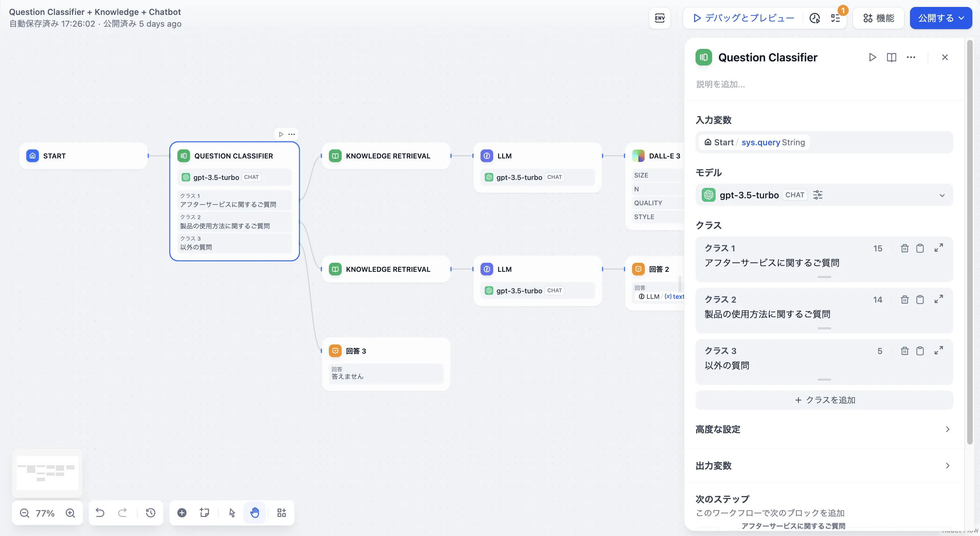Copy Class 2 text with clipboard icon
This screenshot has height=536, width=980.
click(x=920, y=300)
